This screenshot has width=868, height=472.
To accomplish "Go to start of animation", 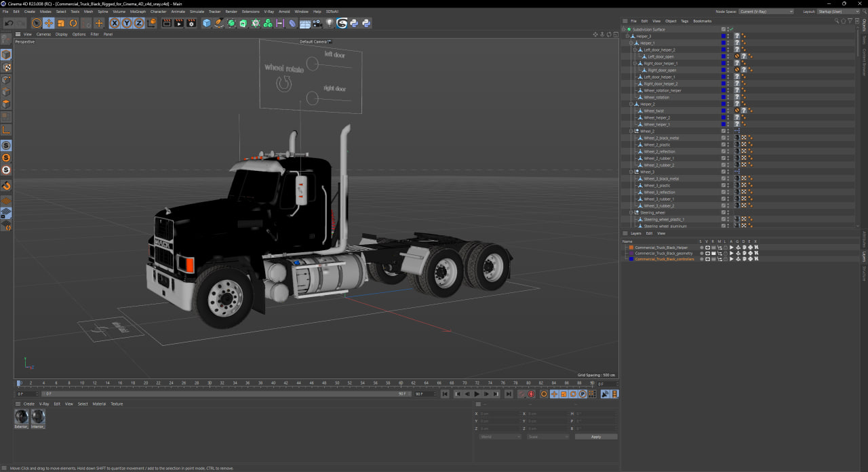I will 445,394.
